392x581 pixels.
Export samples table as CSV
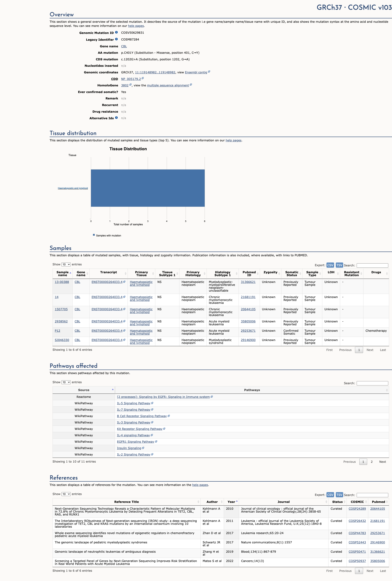330,265
